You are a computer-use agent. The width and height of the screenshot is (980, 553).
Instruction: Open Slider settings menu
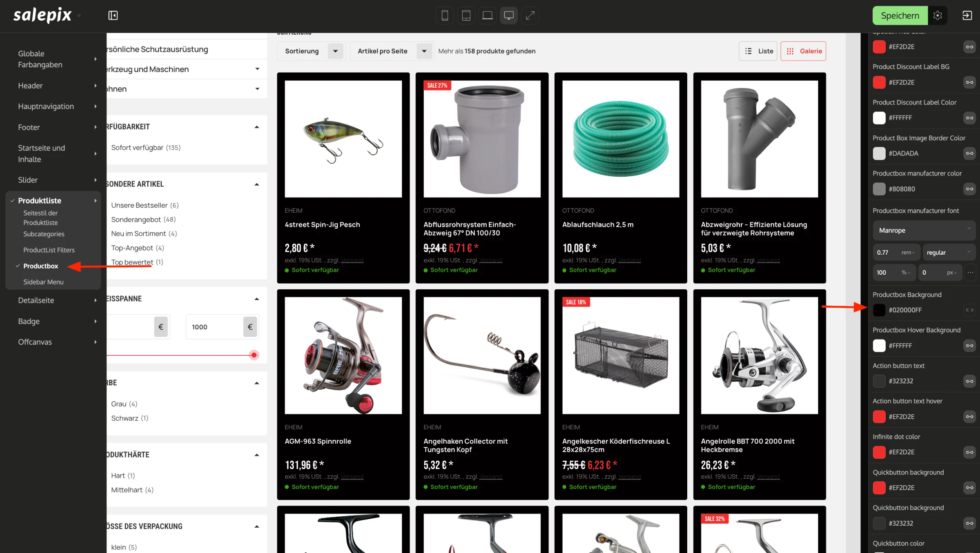pyautogui.click(x=53, y=180)
